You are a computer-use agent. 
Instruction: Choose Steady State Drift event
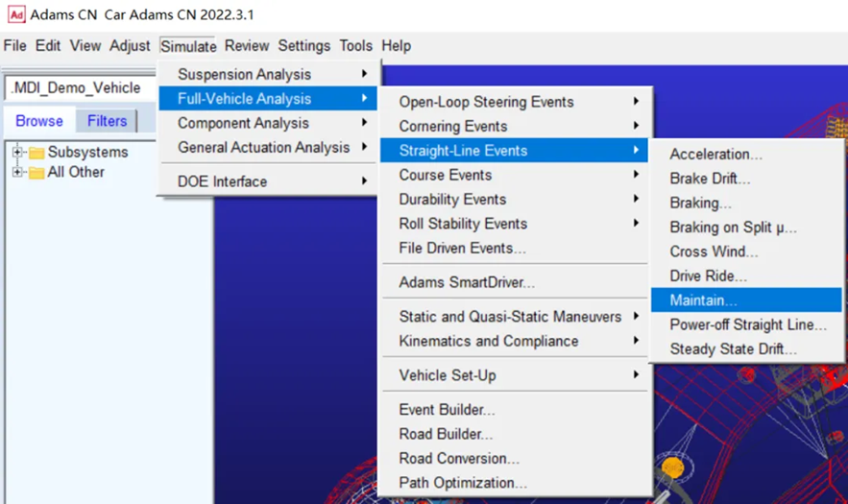[747, 348]
